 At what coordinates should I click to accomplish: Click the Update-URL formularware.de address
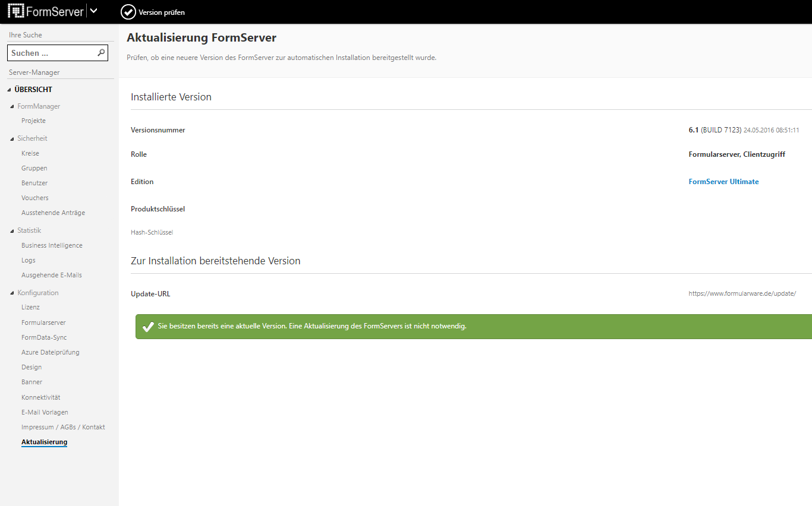click(x=742, y=293)
